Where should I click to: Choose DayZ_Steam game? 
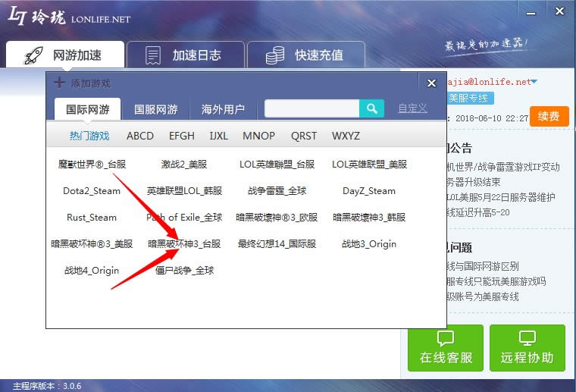(369, 191)
